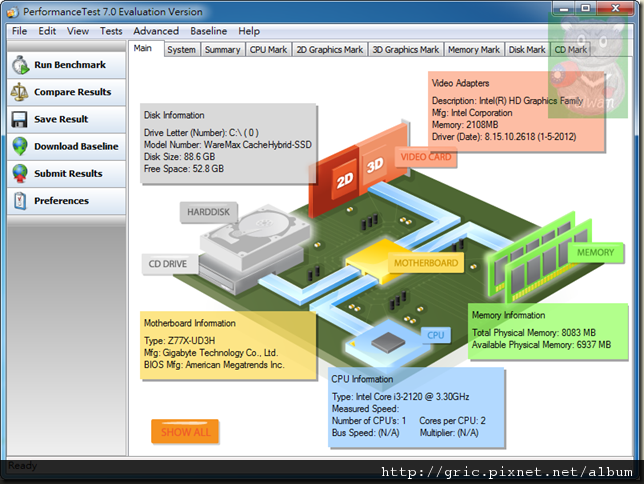This screenshot has width=644, height=484.
Task: Click the Ready status bar text
Action: click(x=23, y=466)
